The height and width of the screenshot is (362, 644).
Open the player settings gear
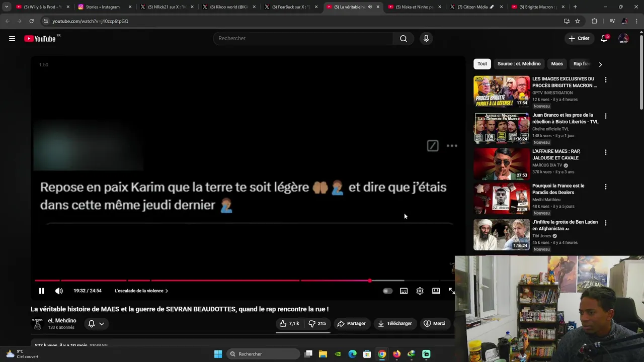pos(420,291)
